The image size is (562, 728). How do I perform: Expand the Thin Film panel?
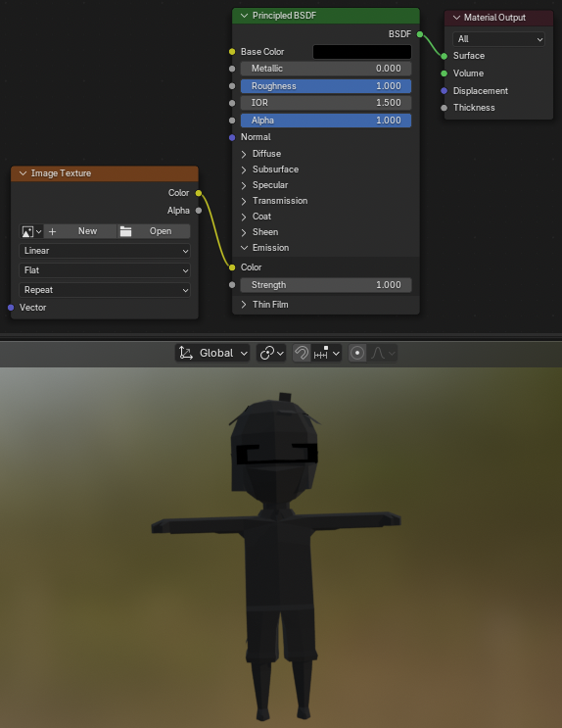pyautogui.click(x=244, y=305)
